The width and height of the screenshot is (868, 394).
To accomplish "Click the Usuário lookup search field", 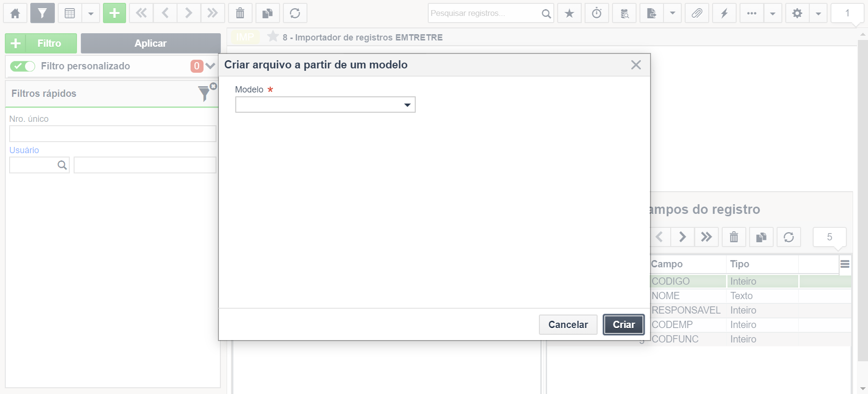I will (39, 165).
